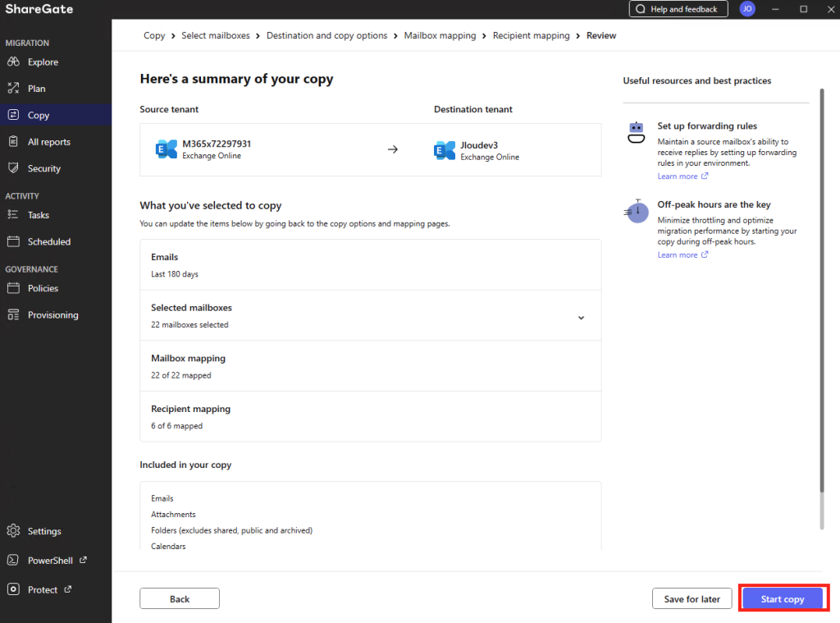
Task: Click the PowerShell terminal icon
Action: pos(13,561)
